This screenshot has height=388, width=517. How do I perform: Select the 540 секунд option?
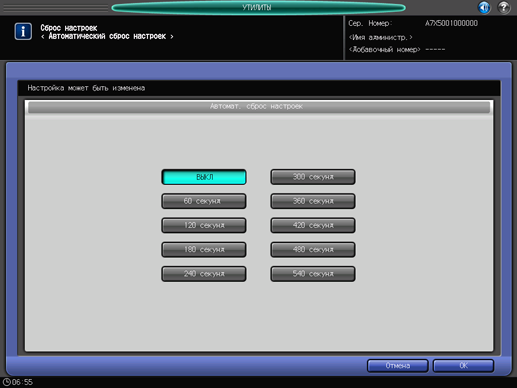[313, 274]
